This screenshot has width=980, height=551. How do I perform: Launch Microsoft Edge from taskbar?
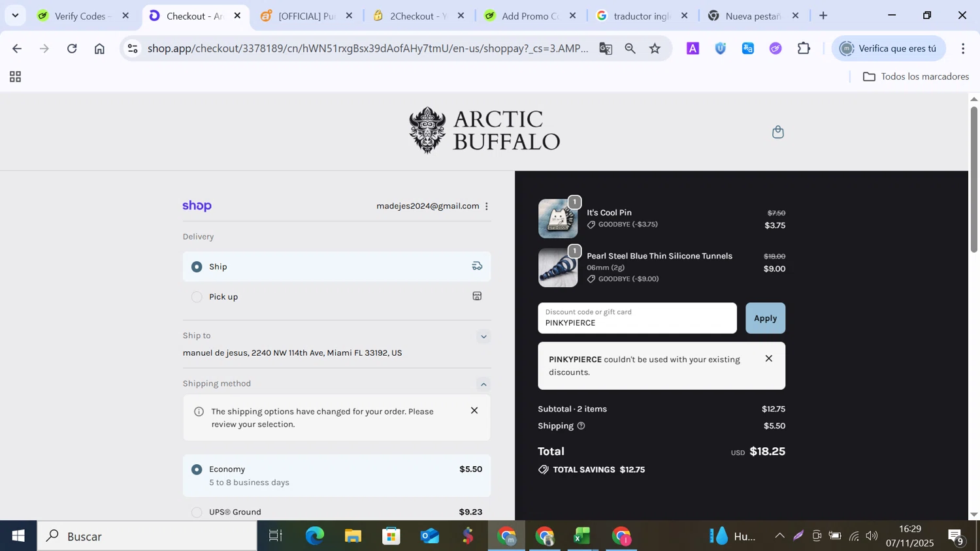pos(314,536)
